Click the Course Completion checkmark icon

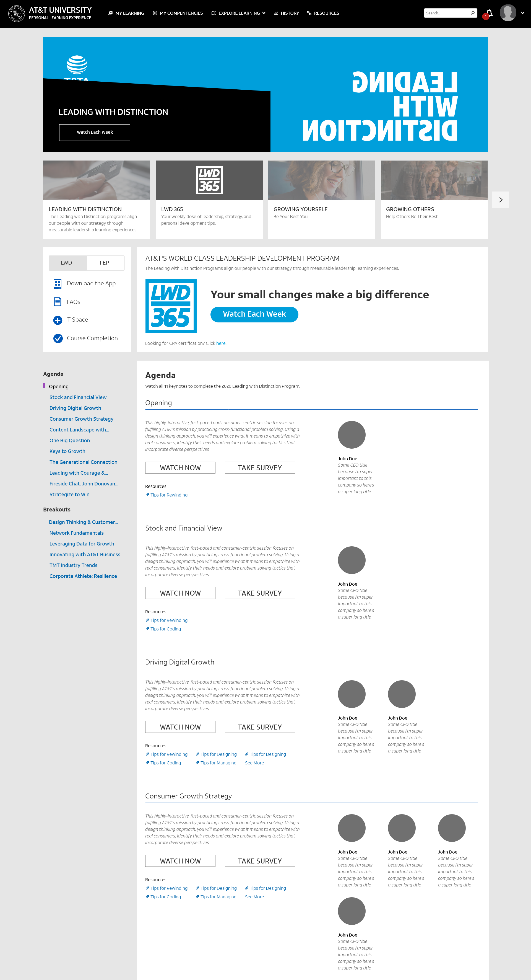click(58, 338)
